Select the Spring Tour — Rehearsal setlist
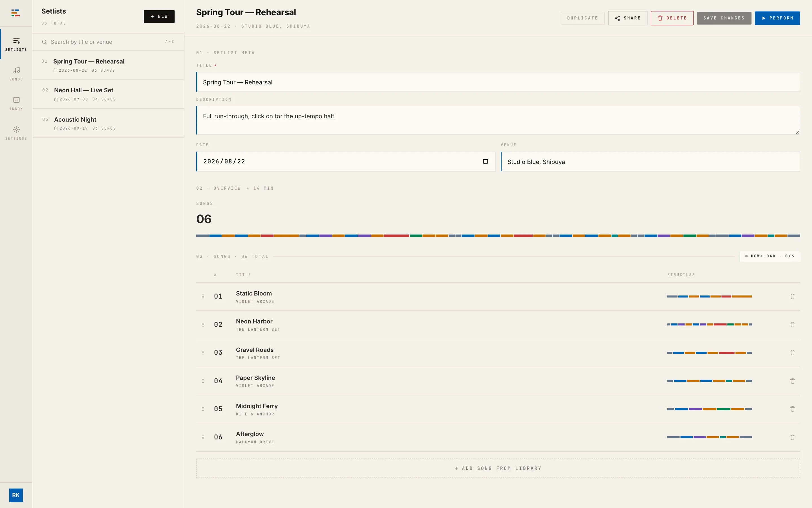Image resolution: width=812 pixels, height=508 pixels. pos(108,65)
